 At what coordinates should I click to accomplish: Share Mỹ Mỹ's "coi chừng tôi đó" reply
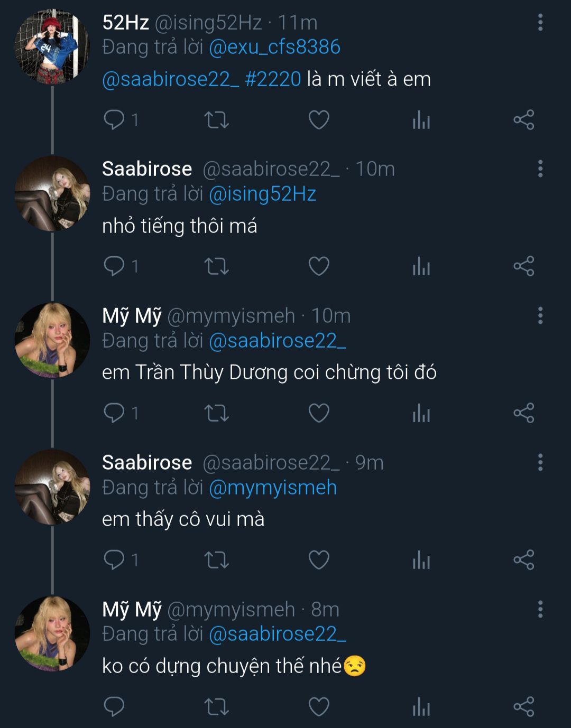[x=524, y=413]
